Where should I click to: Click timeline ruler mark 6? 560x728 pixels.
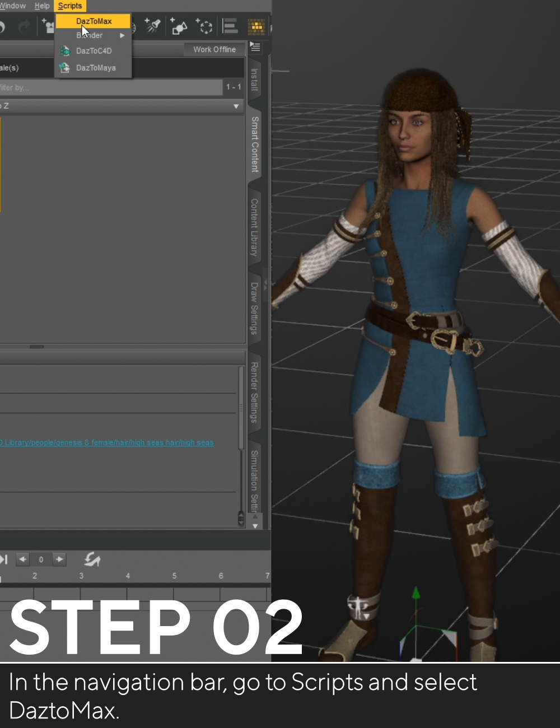pyautogui.click(x=221, y=576)
